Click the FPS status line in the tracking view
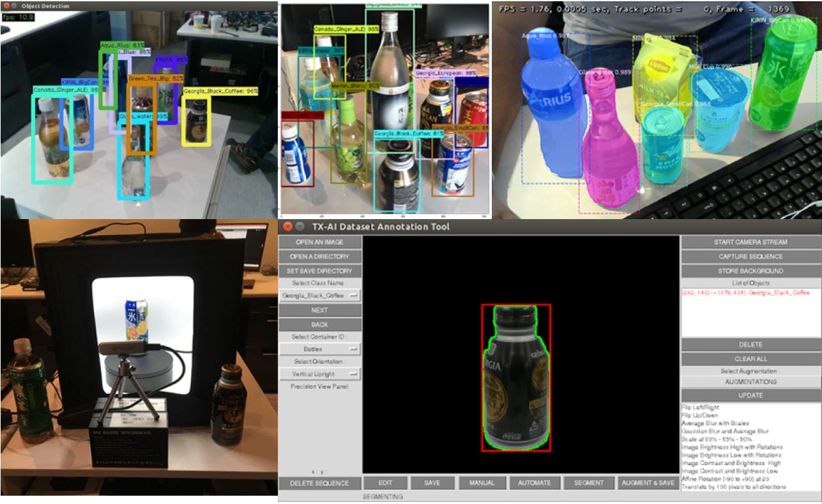Viewport: 822px width, 504px height. (x=644, y=10)
